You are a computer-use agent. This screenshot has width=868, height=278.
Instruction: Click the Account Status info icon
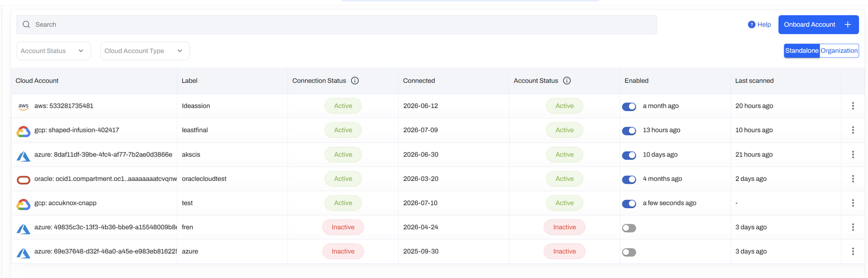pos(567,81)
